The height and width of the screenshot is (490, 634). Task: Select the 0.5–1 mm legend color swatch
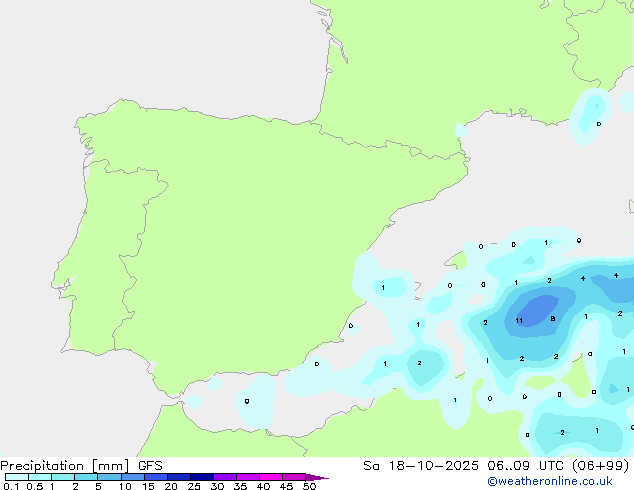[40, 477]
